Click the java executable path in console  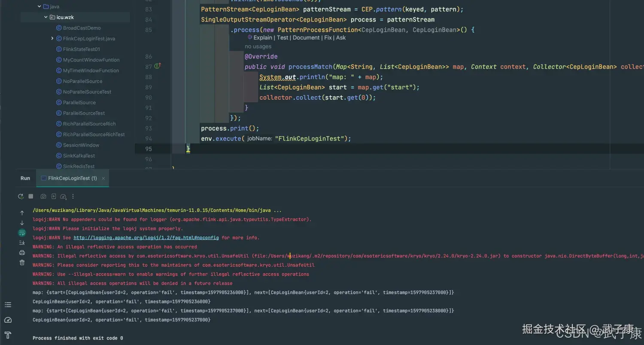tap(152, 211)
